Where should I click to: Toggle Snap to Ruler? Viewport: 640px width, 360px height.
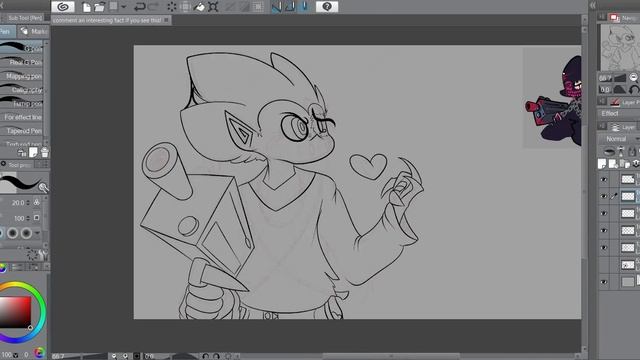(276, 7)
